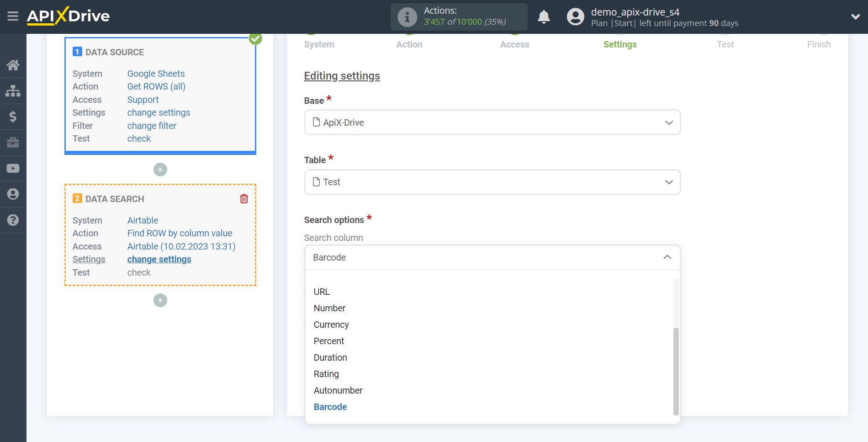Click the green Data Source checkmark
Viewport: 868px width, 442px height.
pos(255,38)
